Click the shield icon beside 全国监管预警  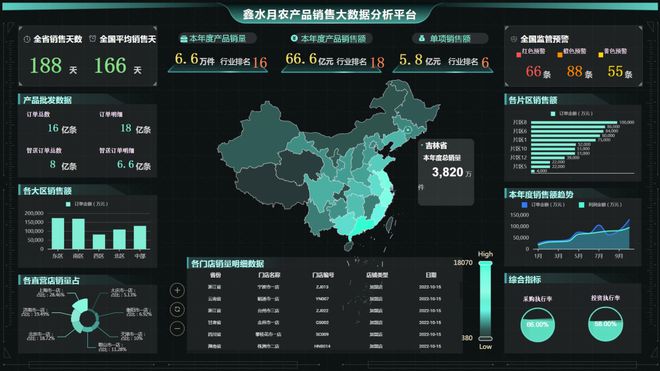click(514, 39)
